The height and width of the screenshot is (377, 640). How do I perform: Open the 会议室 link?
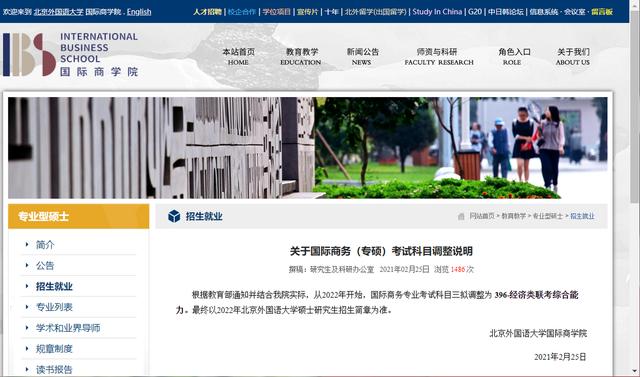(x=575, y=12)
